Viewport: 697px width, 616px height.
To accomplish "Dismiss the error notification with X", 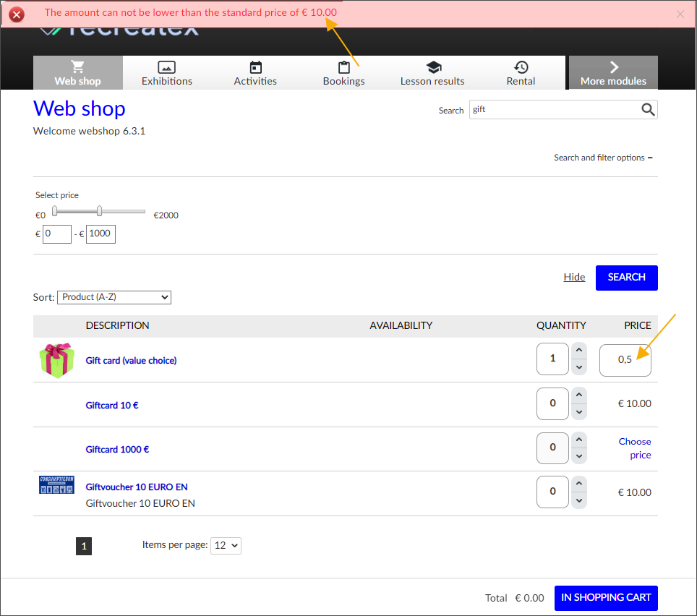I will pos(680,14).
